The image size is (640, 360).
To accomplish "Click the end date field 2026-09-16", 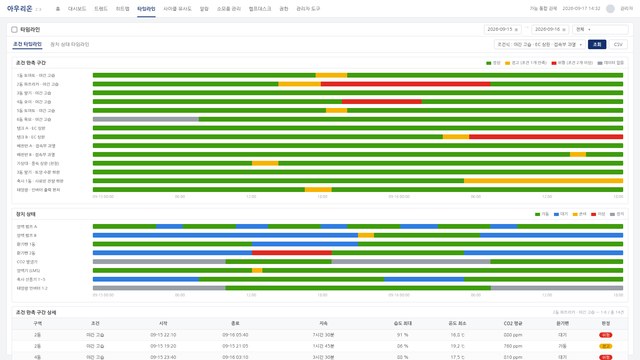I will click(550, 29).
